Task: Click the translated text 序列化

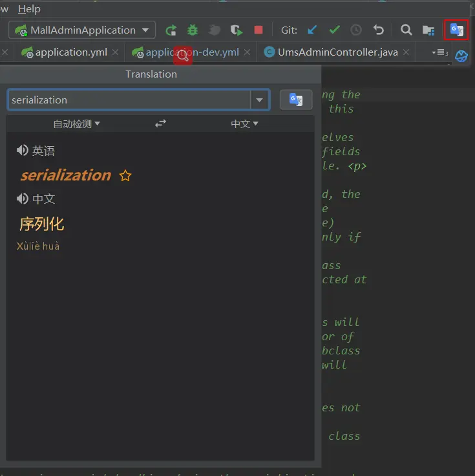Action: click(x=42, y=224)
